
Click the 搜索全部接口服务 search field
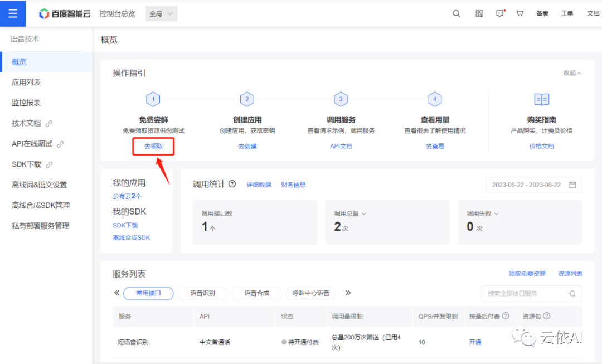pyautogui.click(x=532, y=294)
